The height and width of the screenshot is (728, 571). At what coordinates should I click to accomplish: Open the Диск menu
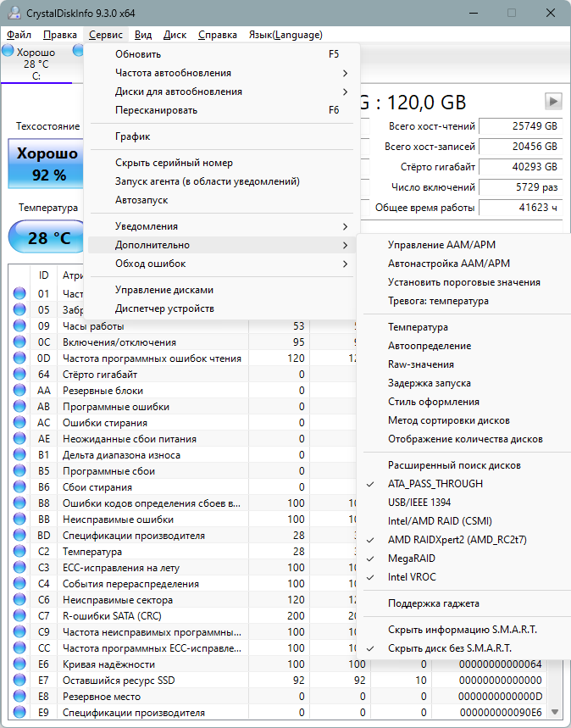(175, 35)
